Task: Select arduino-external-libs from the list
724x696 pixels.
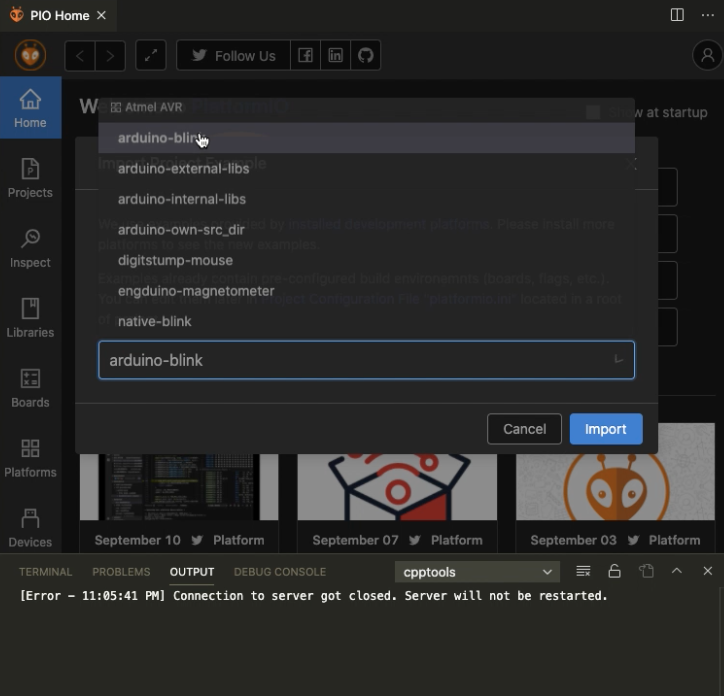Action: 366,169
